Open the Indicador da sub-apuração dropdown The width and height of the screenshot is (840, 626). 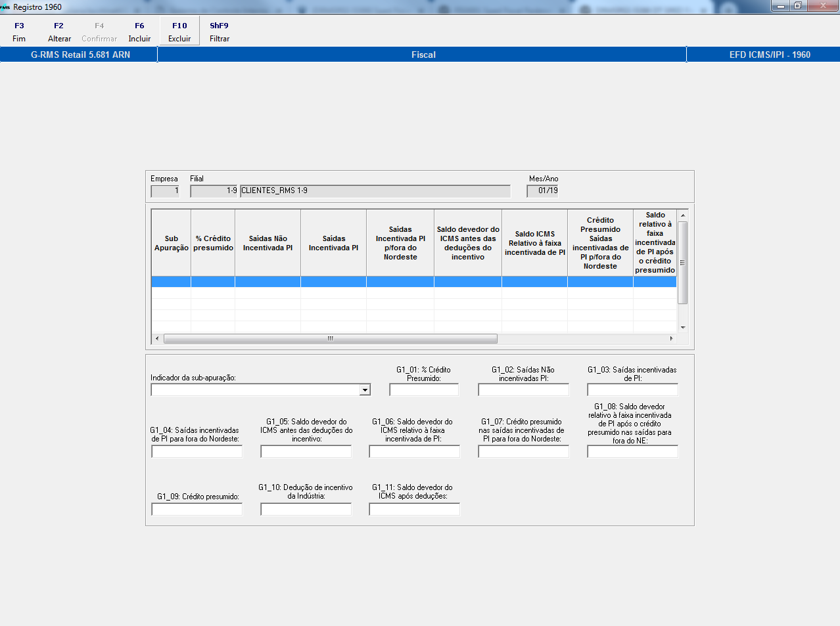tap(365, 390)
